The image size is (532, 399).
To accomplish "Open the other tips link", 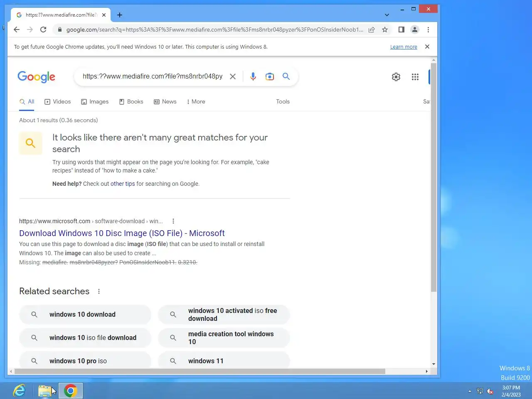I will click(x=123, y=184).
